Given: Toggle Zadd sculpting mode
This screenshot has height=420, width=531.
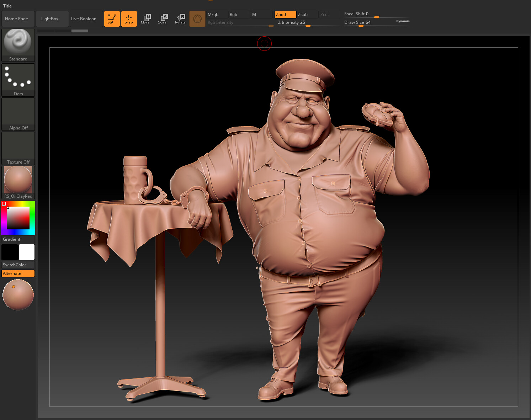Looking at the screenshot, I should pos(285,15).
